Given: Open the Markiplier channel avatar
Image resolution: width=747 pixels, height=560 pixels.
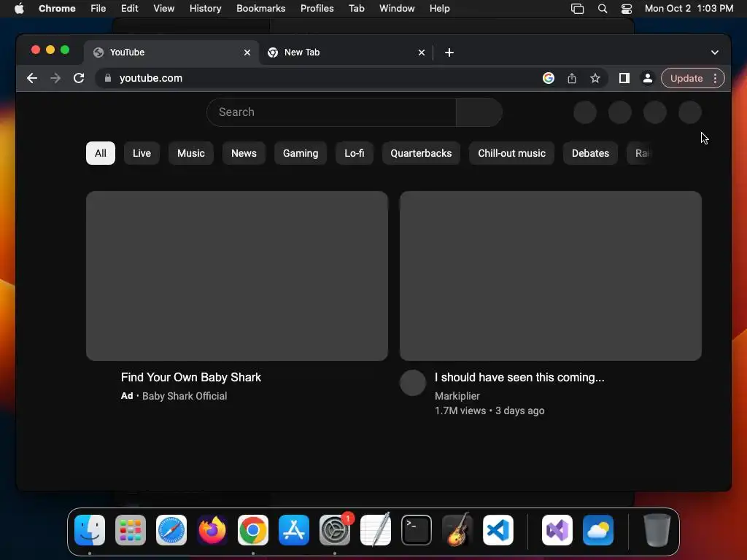Looking at the screenshot, I should 413,383.
